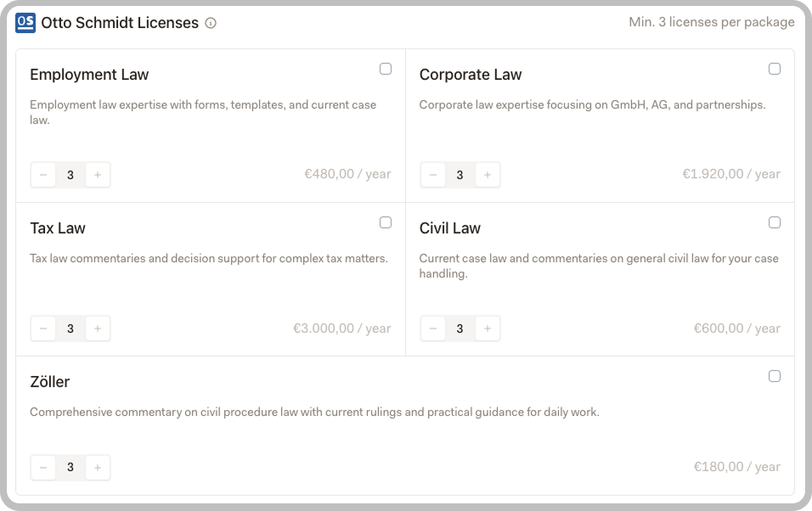The image size is (812, 511).
Task: Click the plus icon for Civil Law
Action: [488, 328]
